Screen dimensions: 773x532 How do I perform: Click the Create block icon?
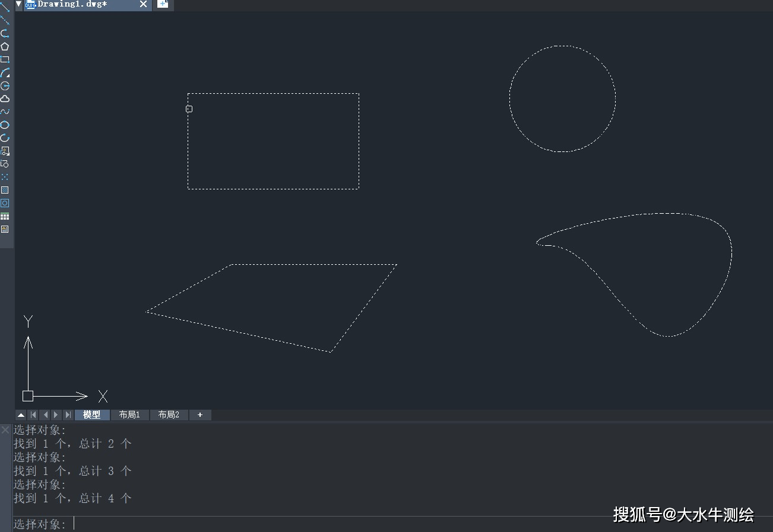pos(5,164)
